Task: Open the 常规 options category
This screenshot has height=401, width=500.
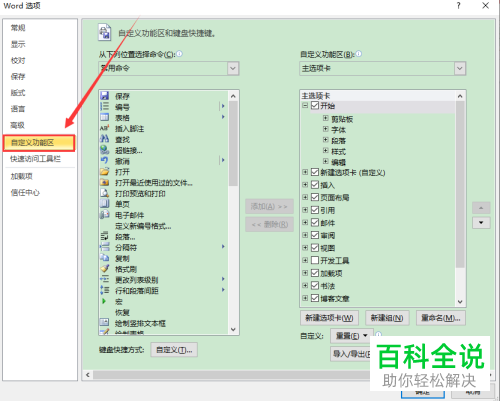Action: (x=18, y=28)
